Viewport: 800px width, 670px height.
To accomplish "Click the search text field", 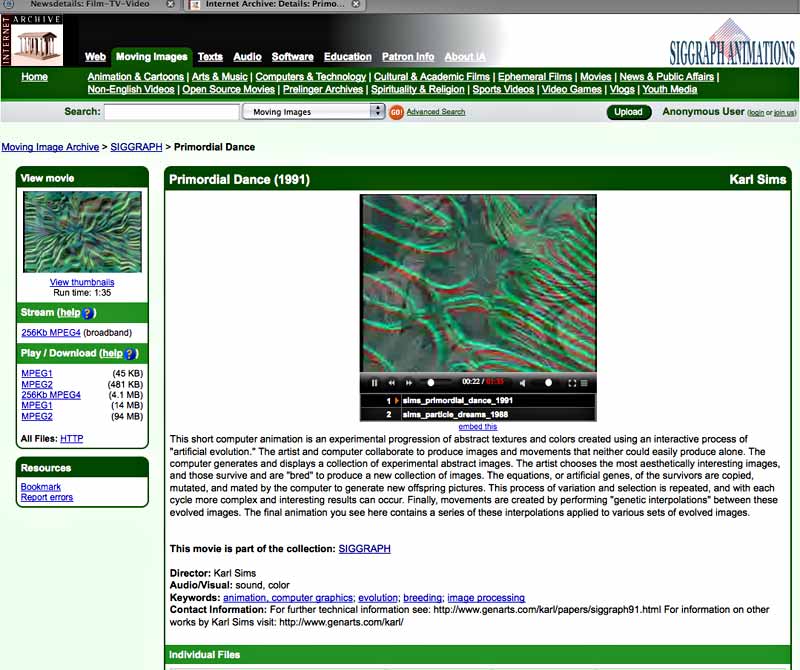I will (x=171, y=112).
